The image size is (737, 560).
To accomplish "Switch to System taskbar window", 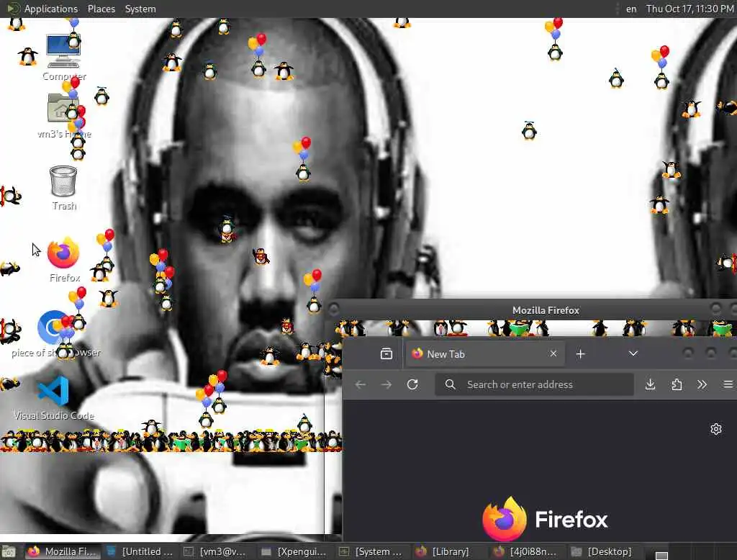I will (x=373, y=551).
